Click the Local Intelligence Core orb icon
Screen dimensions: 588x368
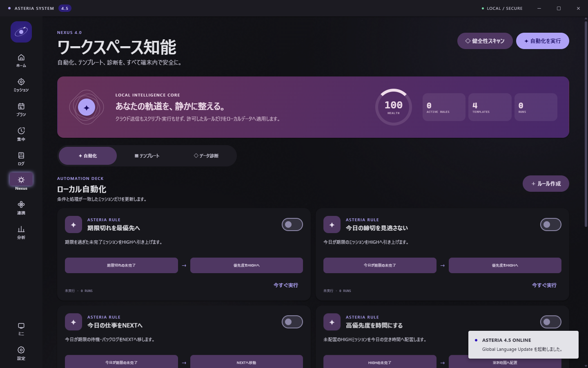pos(87,107)
